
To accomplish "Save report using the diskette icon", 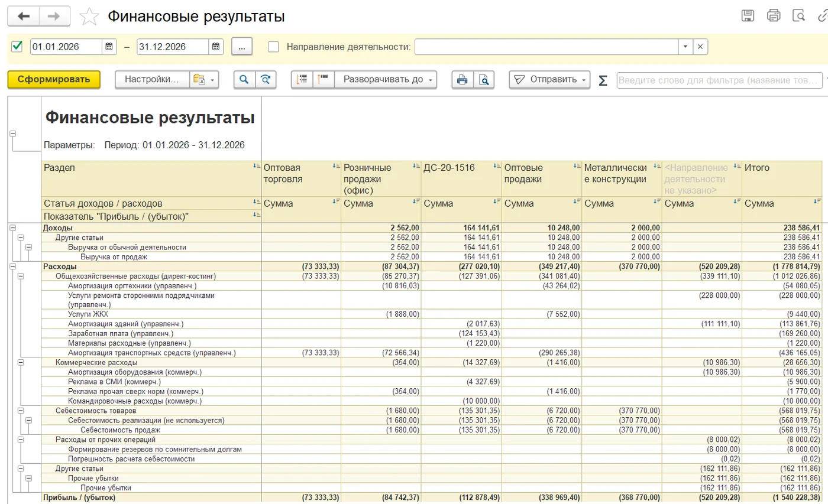I will click(x=748, y=16).
